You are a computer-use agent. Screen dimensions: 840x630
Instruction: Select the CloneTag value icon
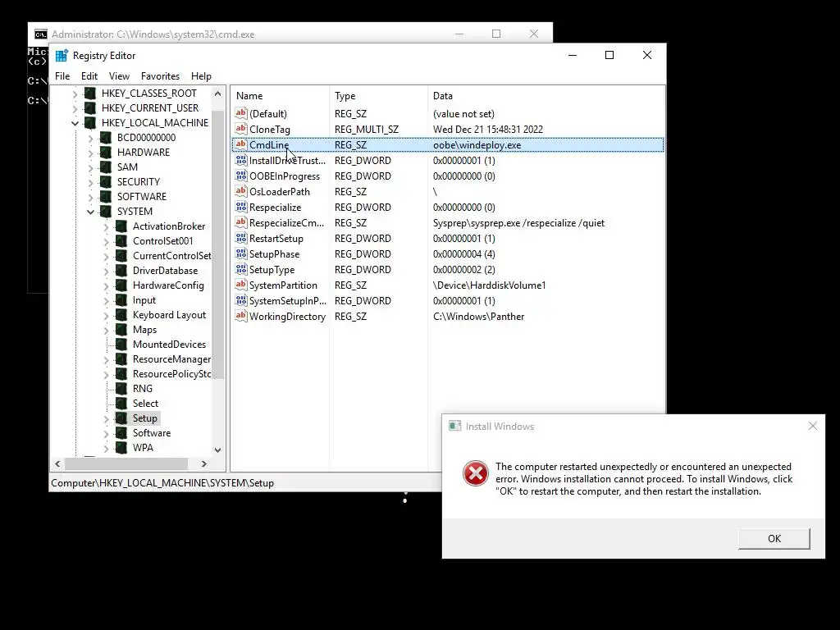(241, 129)
